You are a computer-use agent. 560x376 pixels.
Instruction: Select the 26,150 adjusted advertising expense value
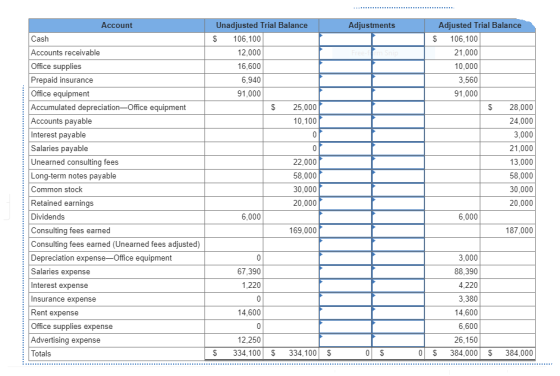click(466, 340)
